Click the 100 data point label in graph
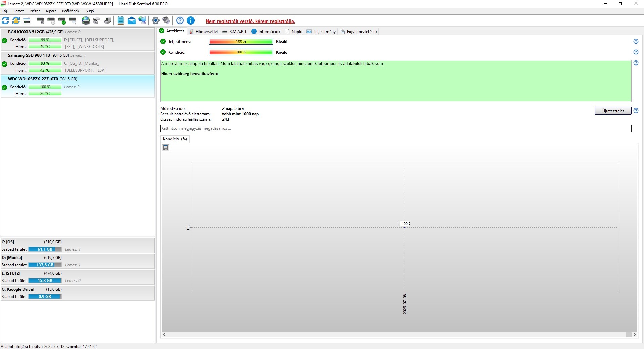The height and width of the screenshot is (349, 644). tap(405, 224)
